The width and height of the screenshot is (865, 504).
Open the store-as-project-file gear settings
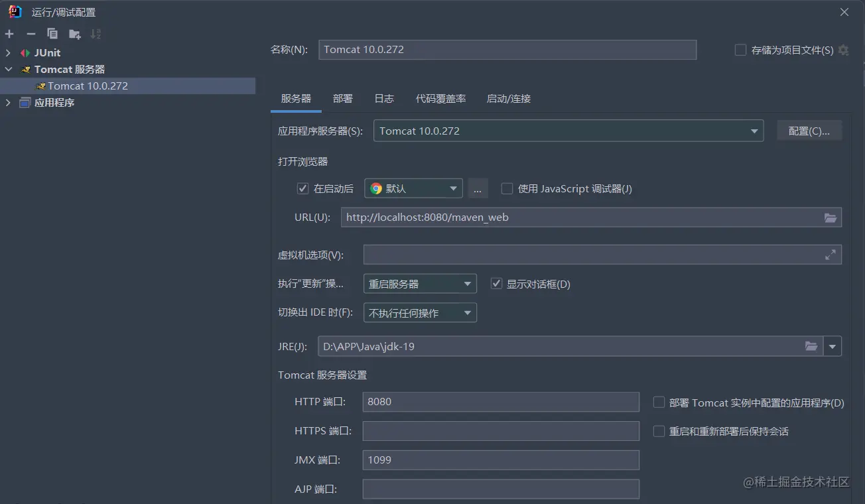(x=844, y=50)
